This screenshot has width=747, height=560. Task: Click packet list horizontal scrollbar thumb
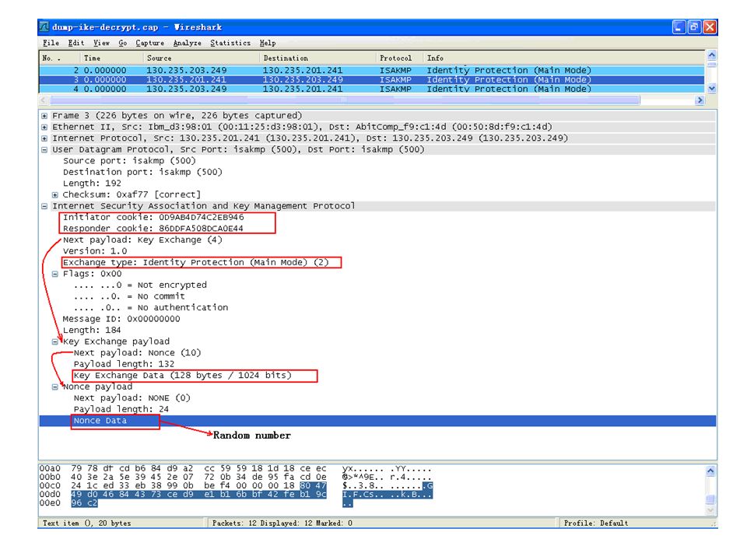point(345,100)
